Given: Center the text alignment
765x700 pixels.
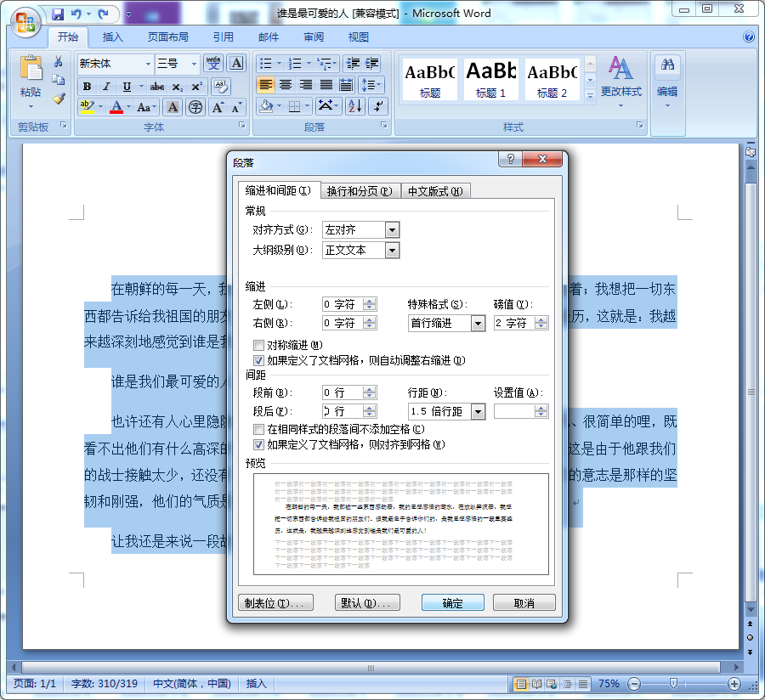Looking at the screenshot, I should pos(286,85).
